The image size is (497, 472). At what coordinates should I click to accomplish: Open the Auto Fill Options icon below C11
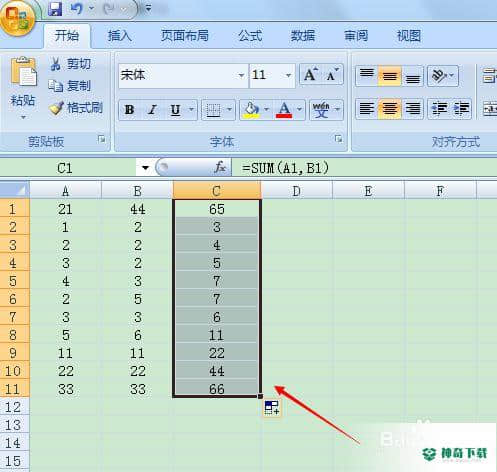click(272, 408)
